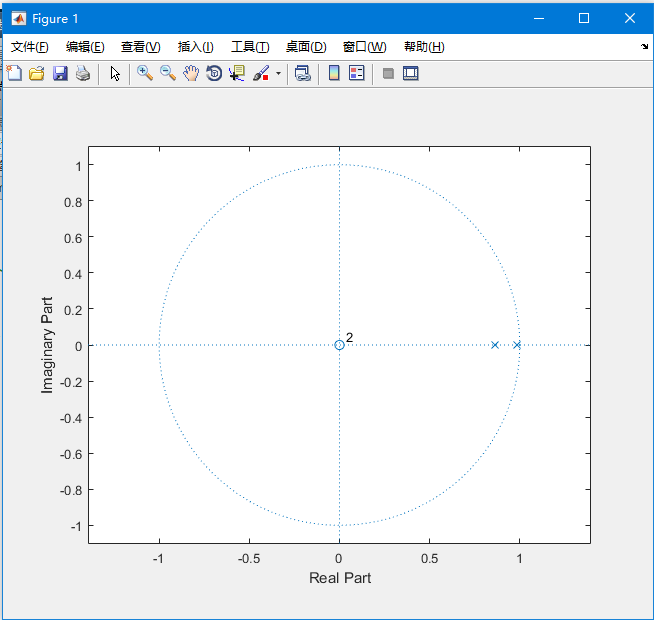Select the Pan hand tool

(191, 73)
